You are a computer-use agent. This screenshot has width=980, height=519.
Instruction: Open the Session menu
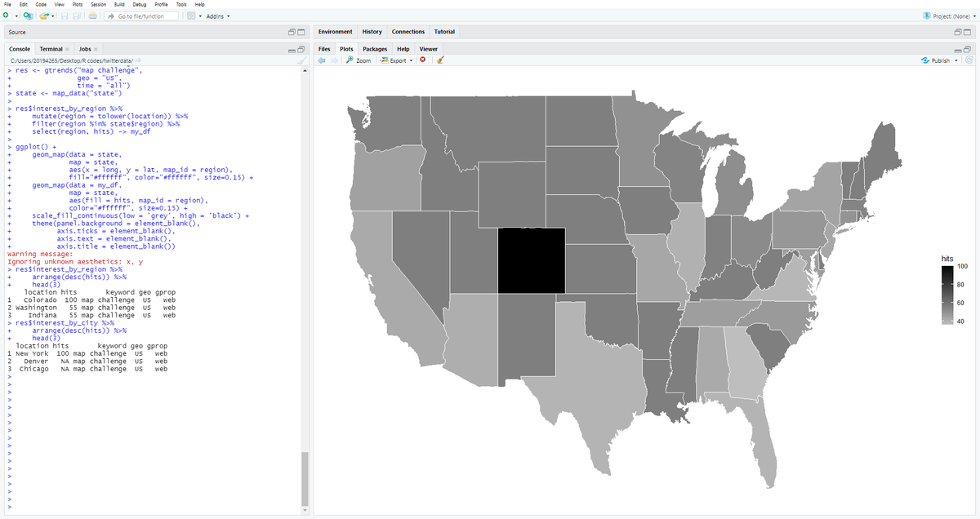click(98, 5)
